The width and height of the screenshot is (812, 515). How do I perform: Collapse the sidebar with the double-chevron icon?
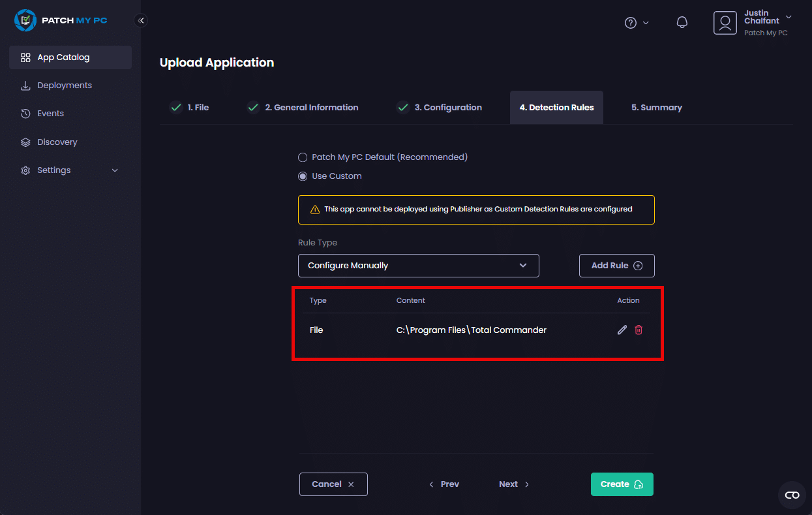pyautogui.click(x=141, y=20)
